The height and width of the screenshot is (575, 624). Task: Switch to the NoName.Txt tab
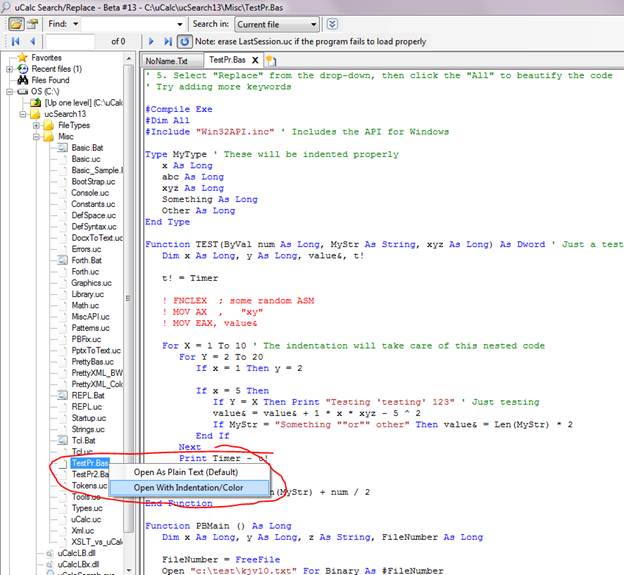click(x=166, y=61)
